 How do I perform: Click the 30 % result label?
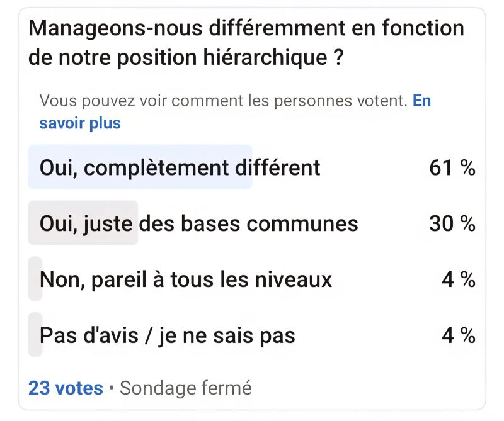pos(452,223)
